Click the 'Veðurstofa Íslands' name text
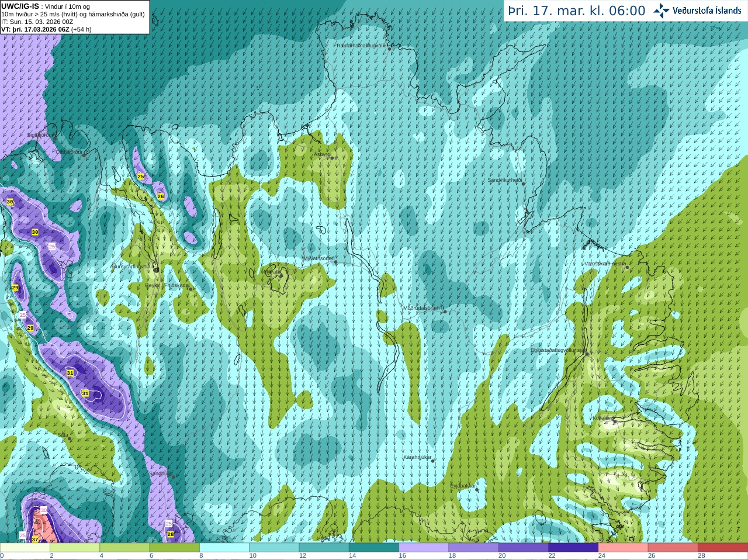The height and width of the screenshot is (560, 748). (x=707, y=11)
